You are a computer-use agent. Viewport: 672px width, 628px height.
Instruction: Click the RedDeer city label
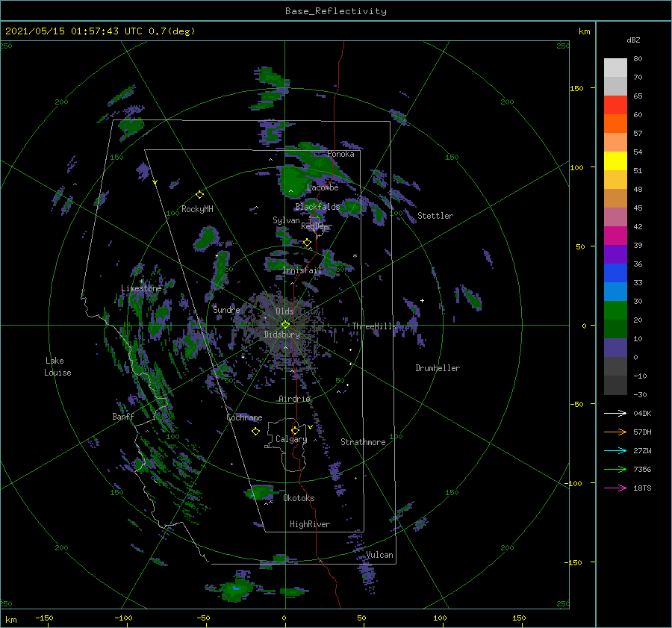tap(317, 226)
